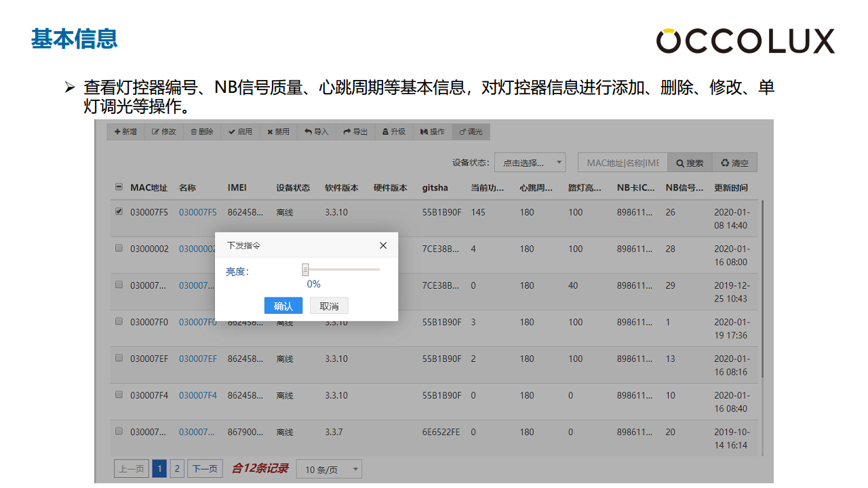
Task: Click the brightness slider track
Action: click(x=342, y=269)
